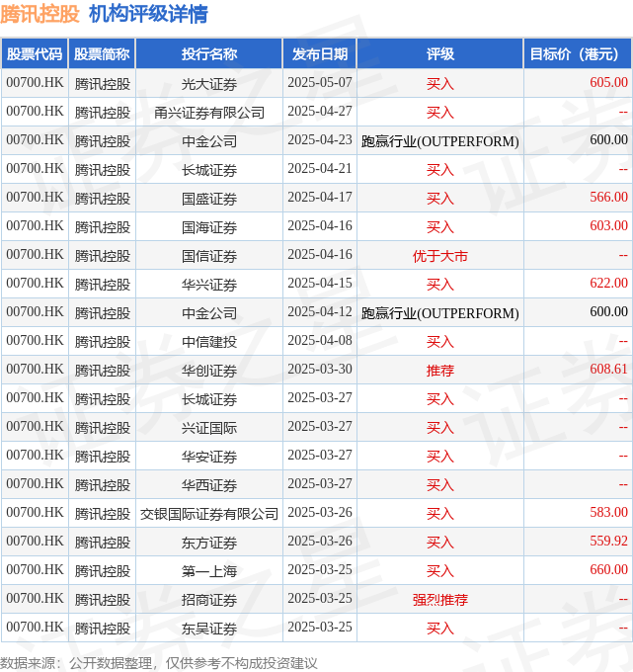Click 长城证券 in the 2025-04-21 row
This screenshot has height=672, width=633.
click(x=209, y=170)
